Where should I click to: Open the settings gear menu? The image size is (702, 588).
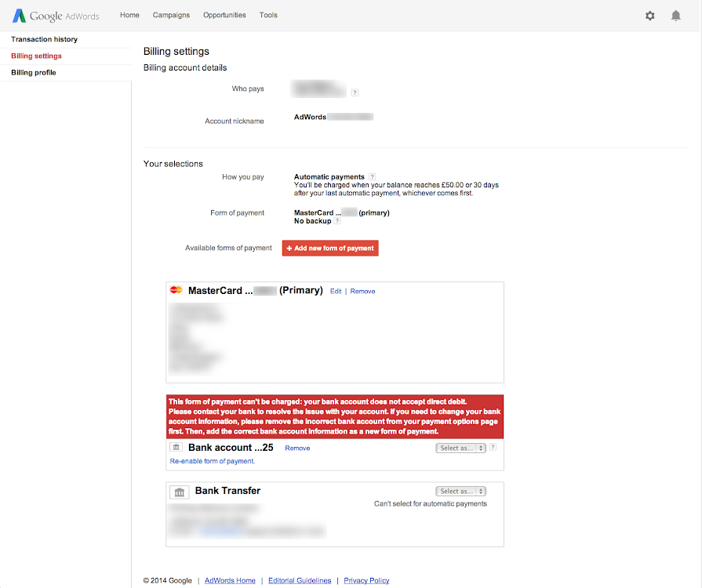click(x=649, y=16)
